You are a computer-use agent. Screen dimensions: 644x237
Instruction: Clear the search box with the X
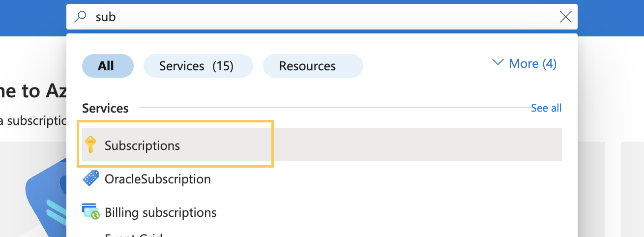(566, 17)
